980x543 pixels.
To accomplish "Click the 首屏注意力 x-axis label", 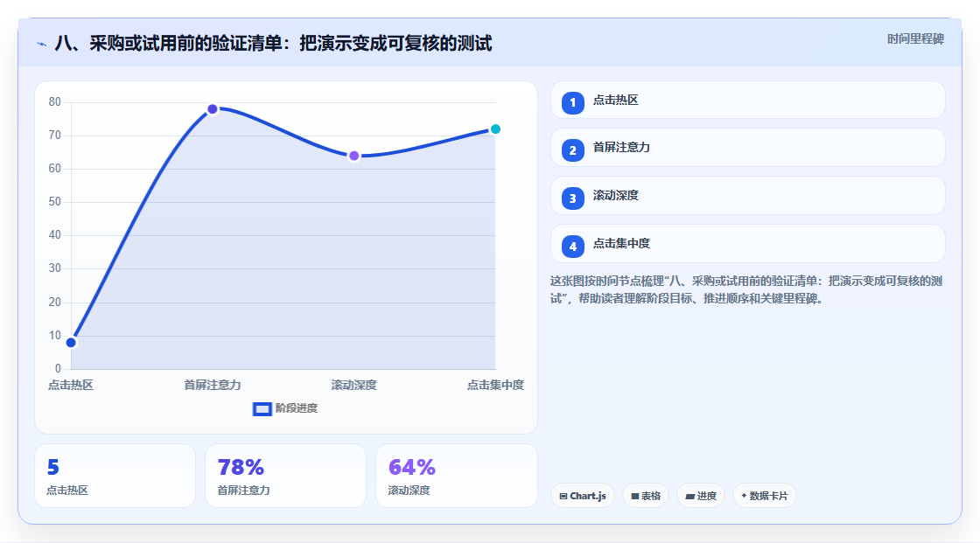I will (x=213, y=385).
